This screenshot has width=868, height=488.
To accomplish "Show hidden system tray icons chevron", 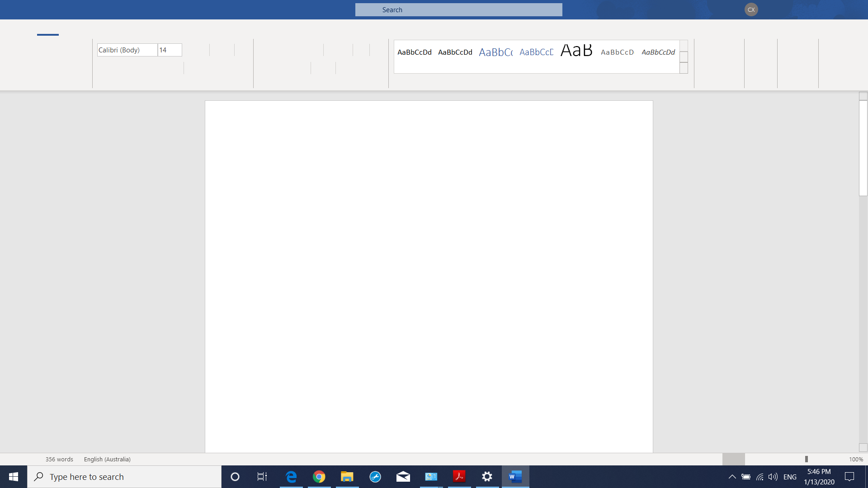I will pos(732,477).
